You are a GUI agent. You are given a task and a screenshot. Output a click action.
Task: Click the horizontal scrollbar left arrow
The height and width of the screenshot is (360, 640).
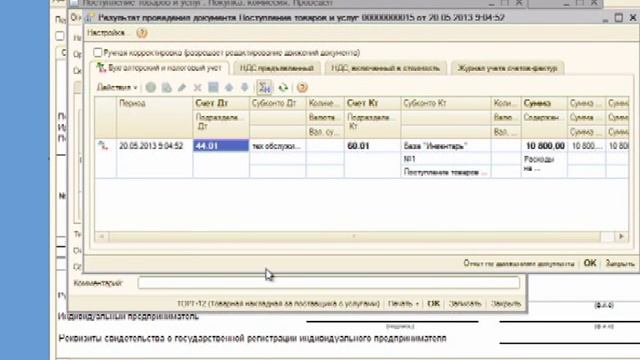click(x=102, y=236)
